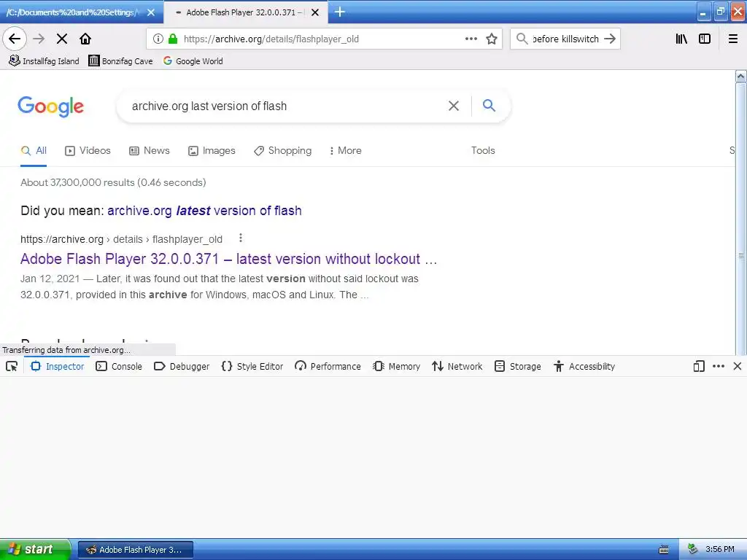Viewport: 747px width, 560px height.
Task: Open the Library bookshelf icon
Action: click(681, 39)
